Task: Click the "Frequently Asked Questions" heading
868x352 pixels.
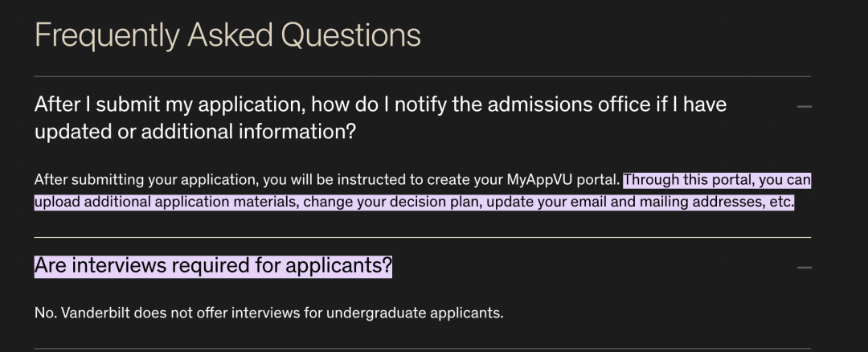Action: point(227,36)
